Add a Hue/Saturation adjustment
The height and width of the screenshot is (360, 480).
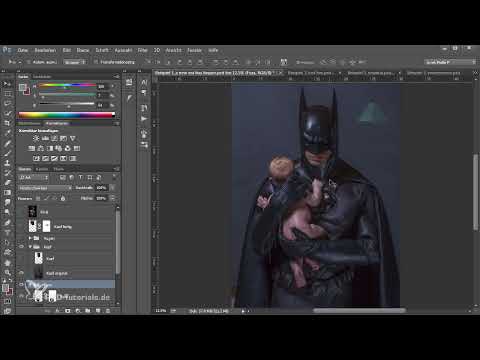tap(32, 148)
